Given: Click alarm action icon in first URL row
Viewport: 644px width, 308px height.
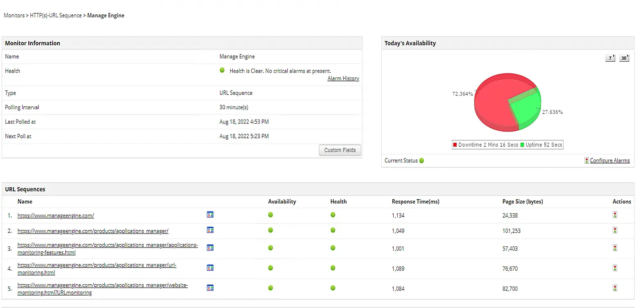Looking at the screenshot, I should click(615, 215).
